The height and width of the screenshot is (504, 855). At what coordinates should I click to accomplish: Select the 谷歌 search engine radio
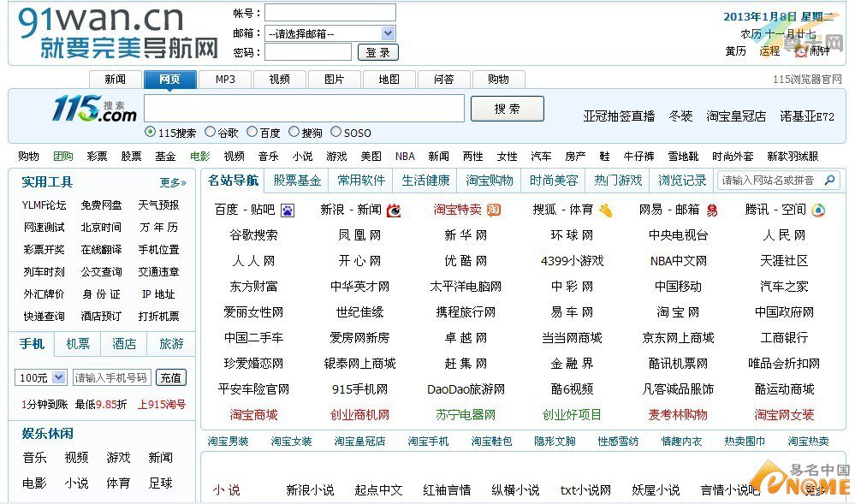click(x=210, y=132)
